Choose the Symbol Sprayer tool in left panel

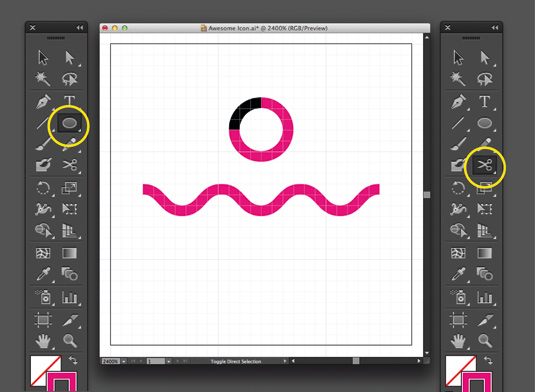tap(43, 296)
